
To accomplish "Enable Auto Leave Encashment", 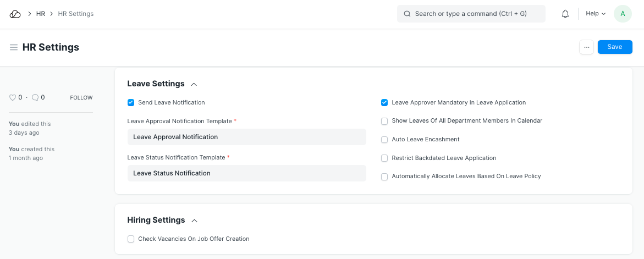I will click(x=384, y=140).
